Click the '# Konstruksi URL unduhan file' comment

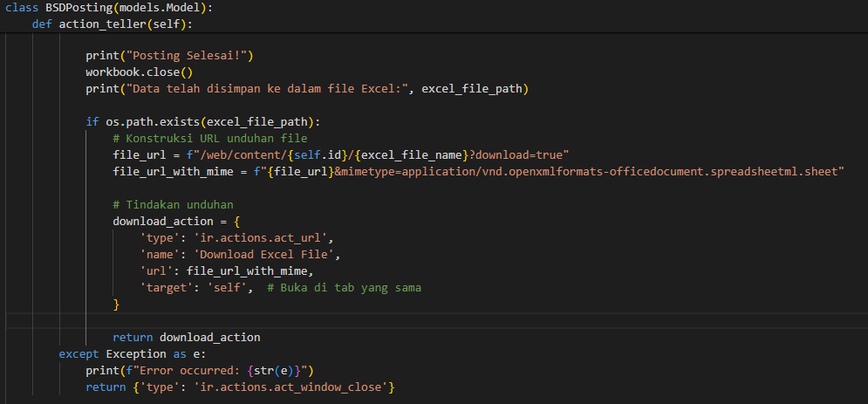pos(210,139)
